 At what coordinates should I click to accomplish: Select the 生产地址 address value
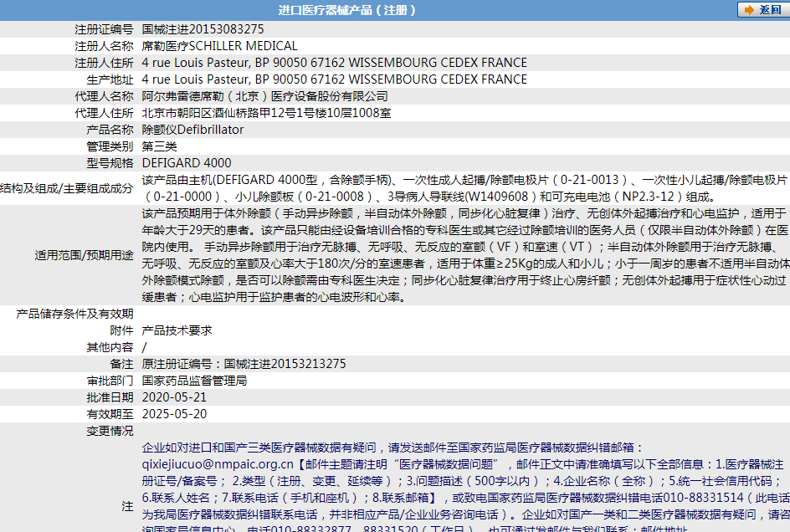coord(334,79)
